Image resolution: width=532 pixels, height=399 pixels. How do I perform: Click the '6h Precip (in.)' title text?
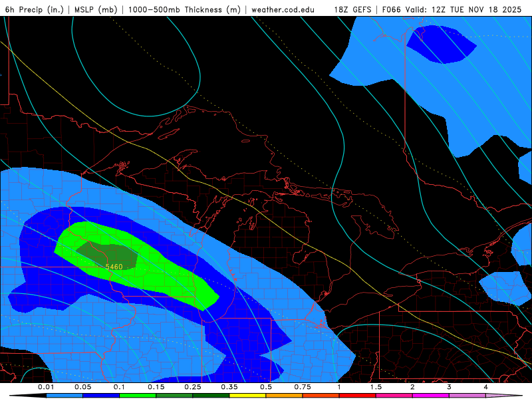(35, 10)
